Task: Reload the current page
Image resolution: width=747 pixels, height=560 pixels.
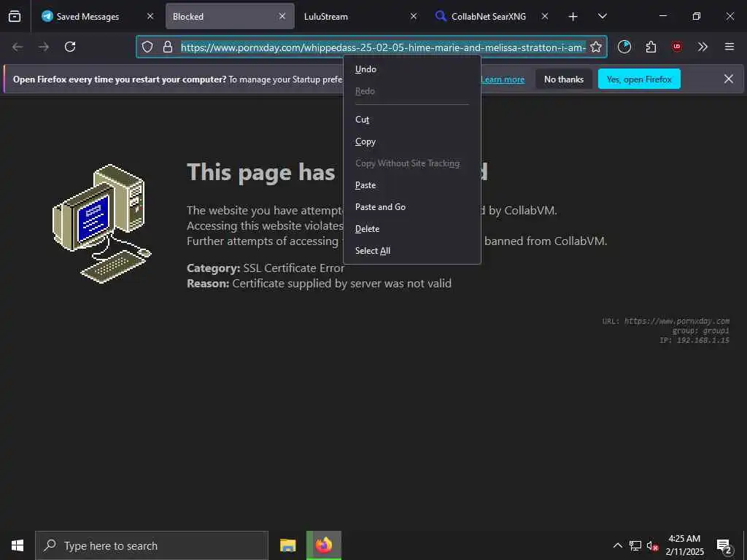Action: click(70, 47)
